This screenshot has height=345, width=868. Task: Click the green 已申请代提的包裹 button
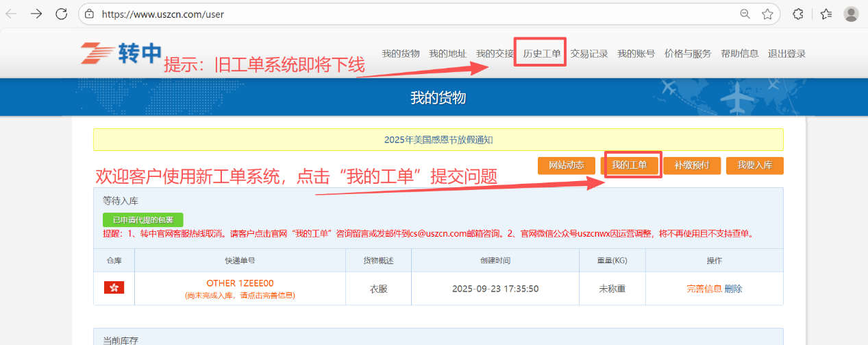coord(143,220)
